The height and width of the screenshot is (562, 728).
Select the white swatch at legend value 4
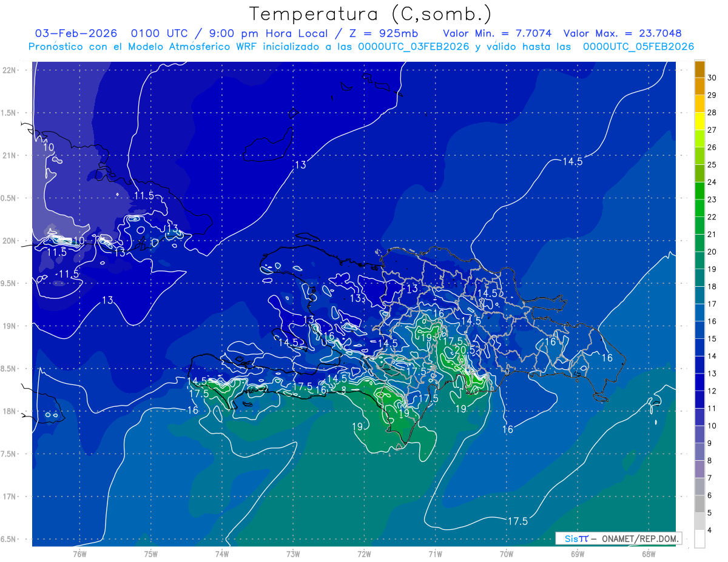click(x=699, y=539)
